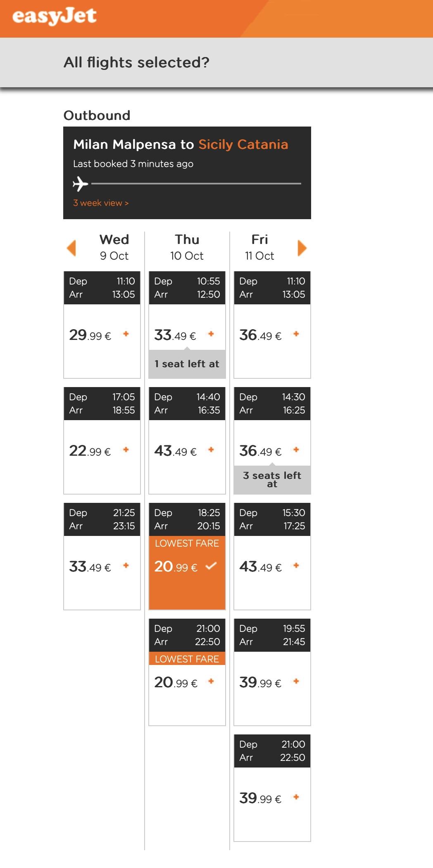The width and height of the screenshot is (433, 868).
Task: Click the flight progress line on route card
Action: (x=196, y=183)
